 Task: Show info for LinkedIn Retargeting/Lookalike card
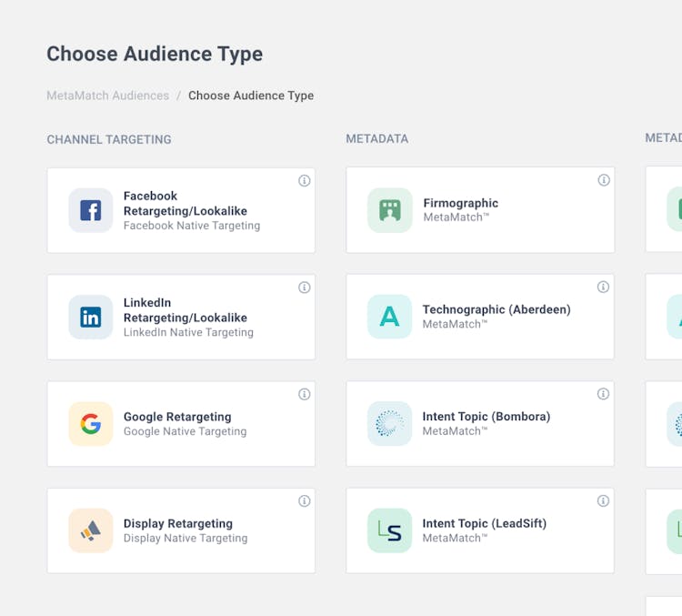tap(305, 288)
